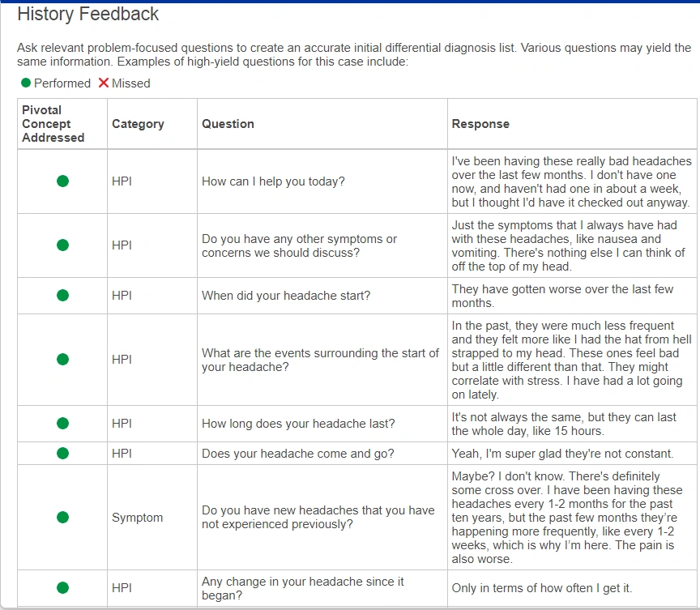Click question 'Do you have new headaches' text

pyautogui.click(x=318, y=517)
